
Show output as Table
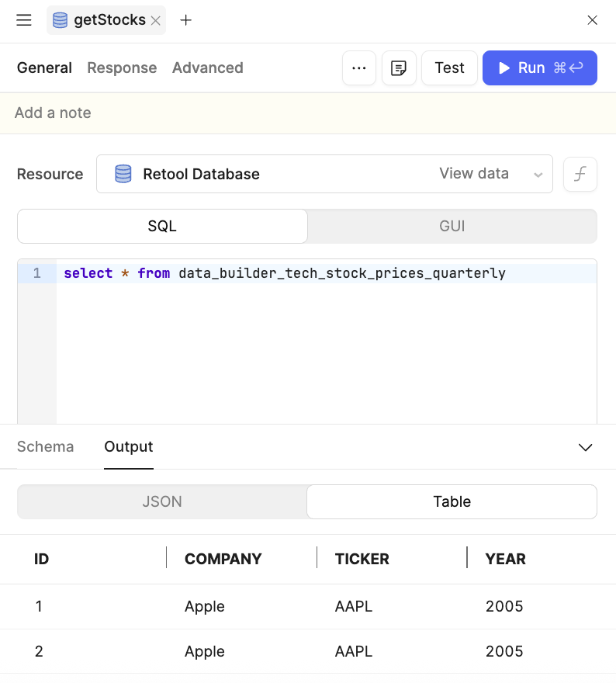[x=452, y=502]
